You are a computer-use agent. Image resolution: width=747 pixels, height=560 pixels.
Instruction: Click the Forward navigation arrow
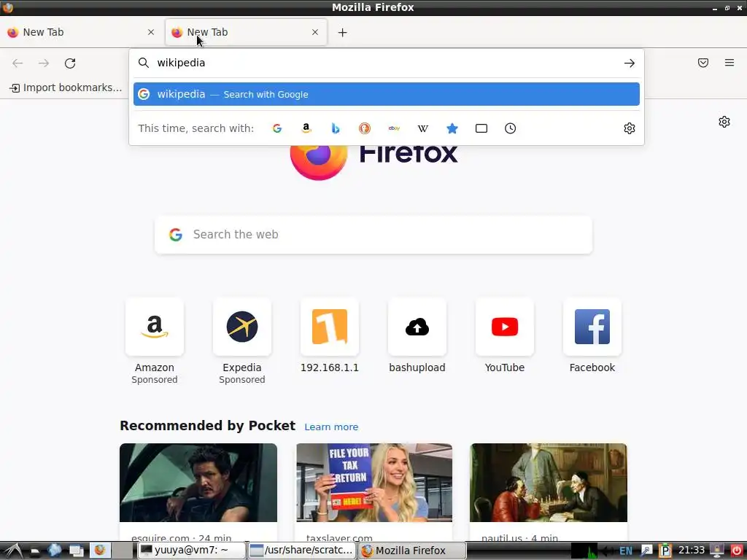[44, 63]
